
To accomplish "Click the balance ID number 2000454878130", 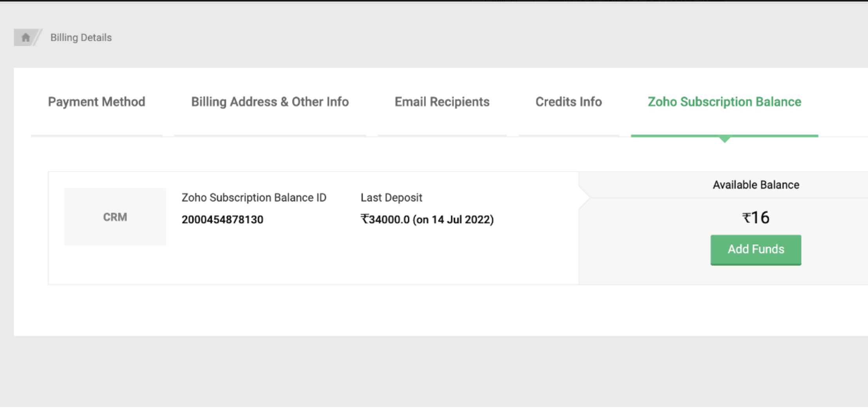I will (x=222, y=220).
